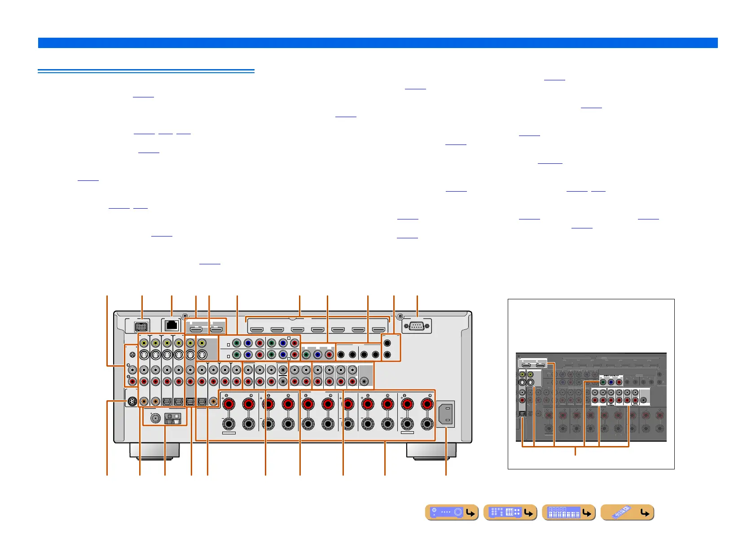Viewport: 756px width, 534px height.
Task: Click the blue component jack in the gray output group
Action: (318, 355)
